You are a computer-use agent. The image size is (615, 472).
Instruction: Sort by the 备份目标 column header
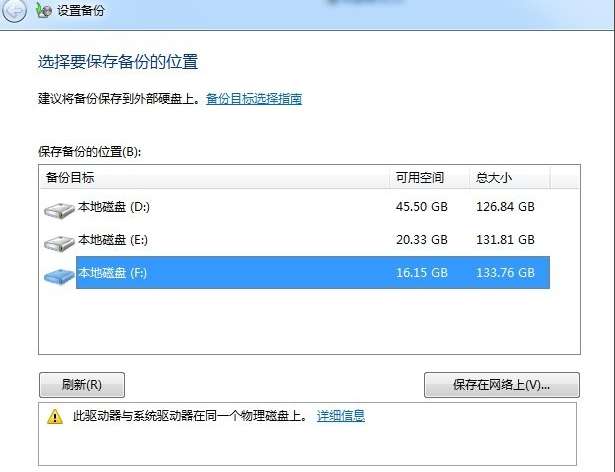[214, 177]
